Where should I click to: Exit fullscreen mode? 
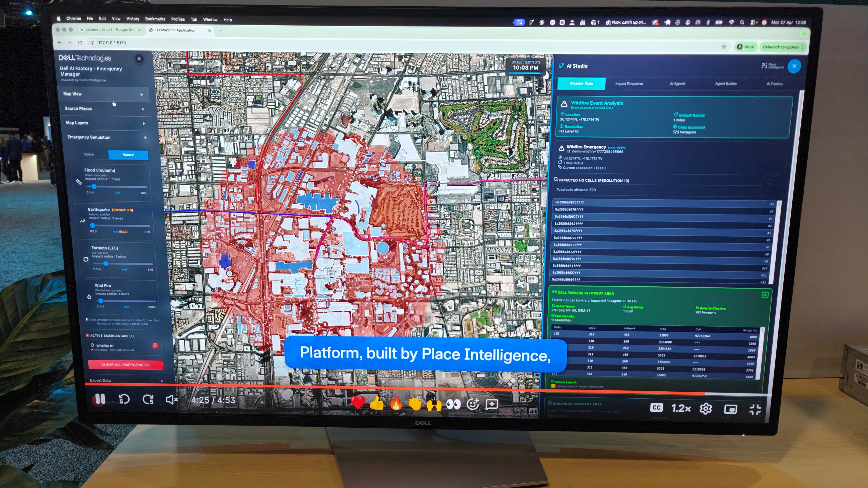coord(755,410)
